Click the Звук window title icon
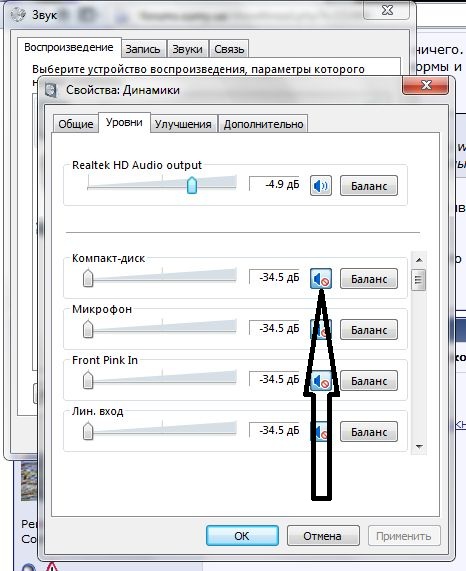Image resolution: width=466 pixels, height=571 pixels. [x=18, y=15]
